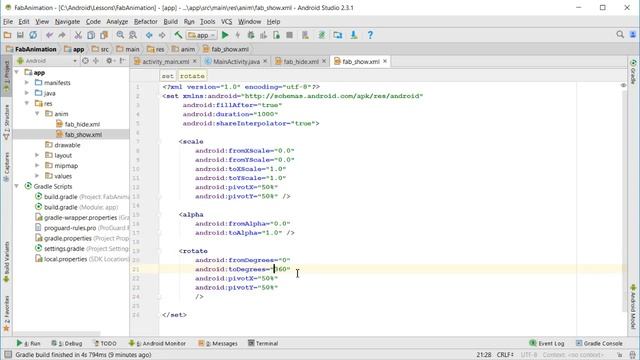Expand the mipmap folder arrow
Viewport: 640px width, 360px height.
tap(37, 166)
